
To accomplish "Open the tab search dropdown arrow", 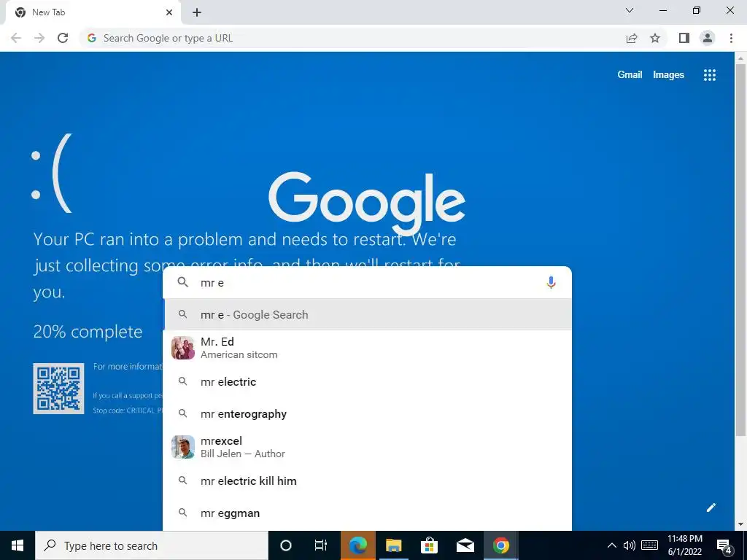I will click(630, 10).
